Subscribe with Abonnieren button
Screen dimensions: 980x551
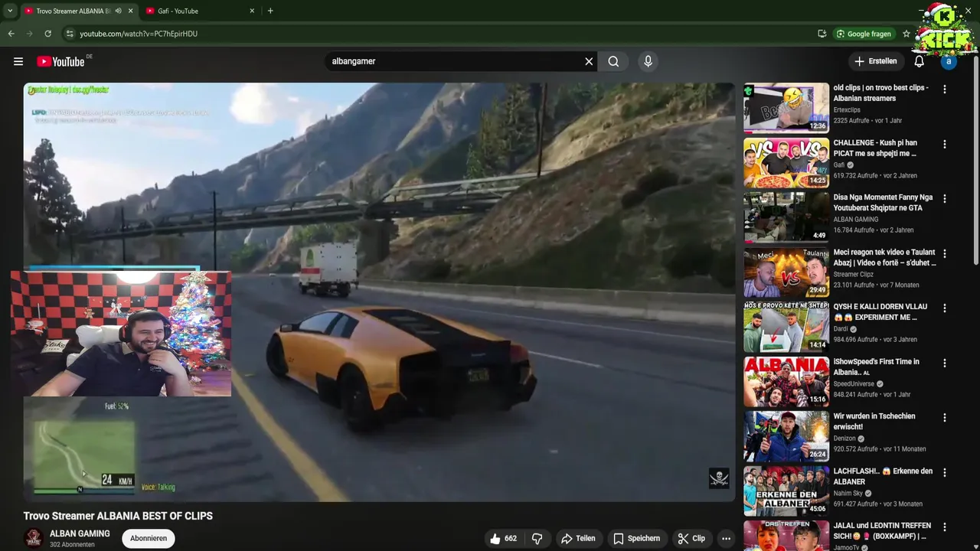(x=149, y=538)
